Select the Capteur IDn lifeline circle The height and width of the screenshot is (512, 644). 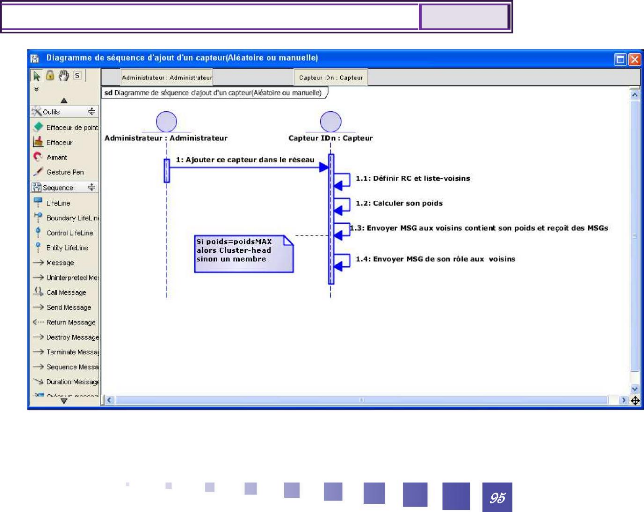(x=331, y=122)
